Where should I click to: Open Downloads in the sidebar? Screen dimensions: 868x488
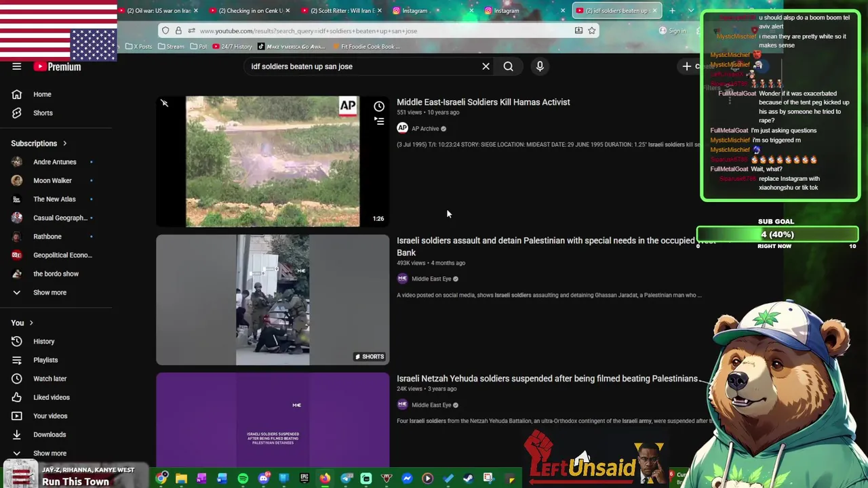(x=50, y=434)
